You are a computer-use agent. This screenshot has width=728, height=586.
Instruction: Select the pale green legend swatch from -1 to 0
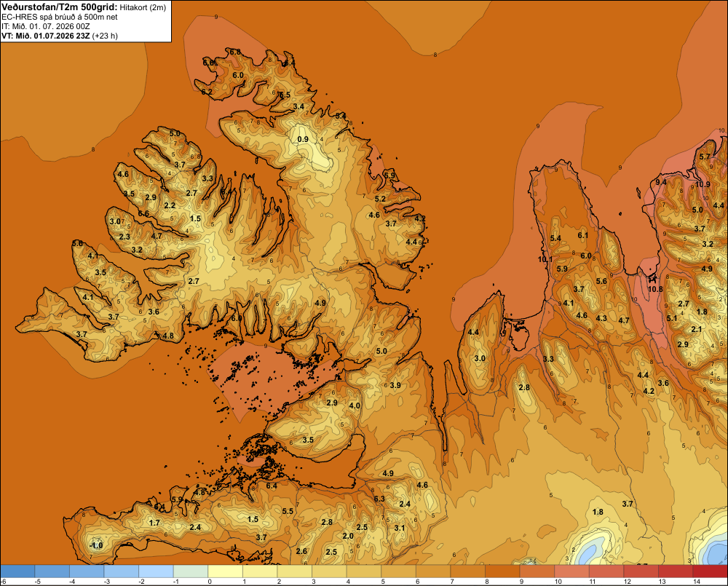[191, 571]
